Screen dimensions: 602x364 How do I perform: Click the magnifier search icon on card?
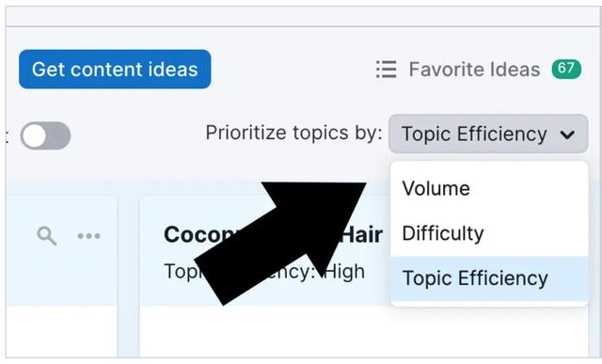coord(47,236)
